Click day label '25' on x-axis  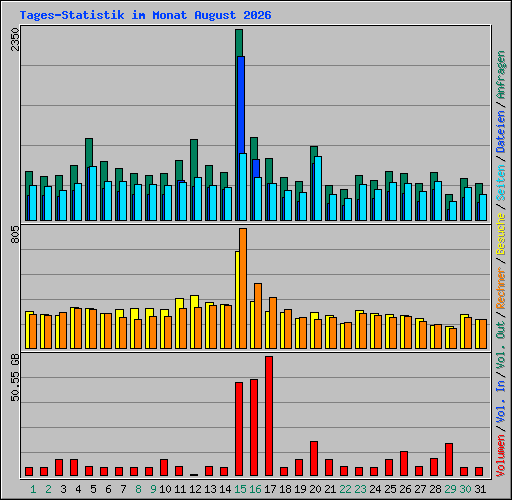[x=390, y=489]
